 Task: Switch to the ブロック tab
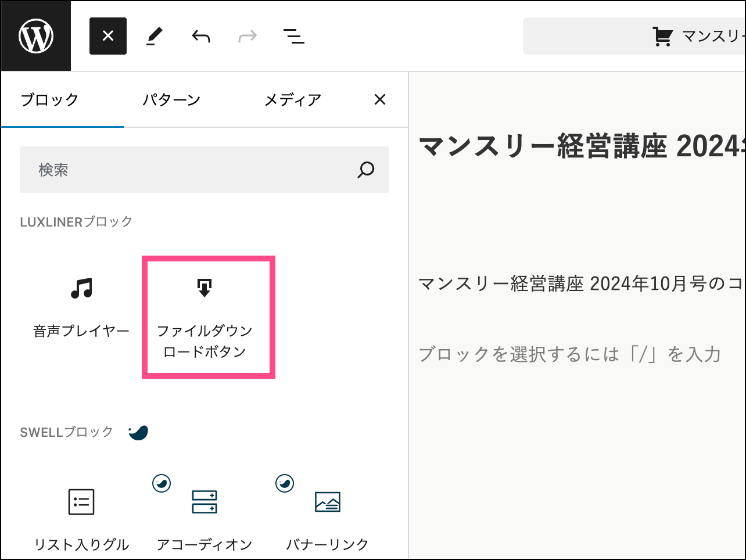point(50,100)
